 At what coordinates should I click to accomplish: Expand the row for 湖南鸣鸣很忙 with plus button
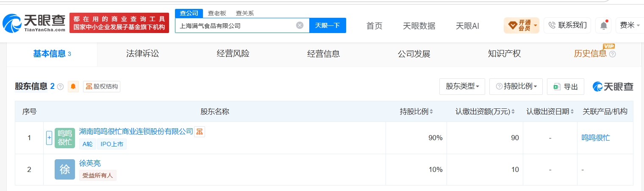coord(49,138)
